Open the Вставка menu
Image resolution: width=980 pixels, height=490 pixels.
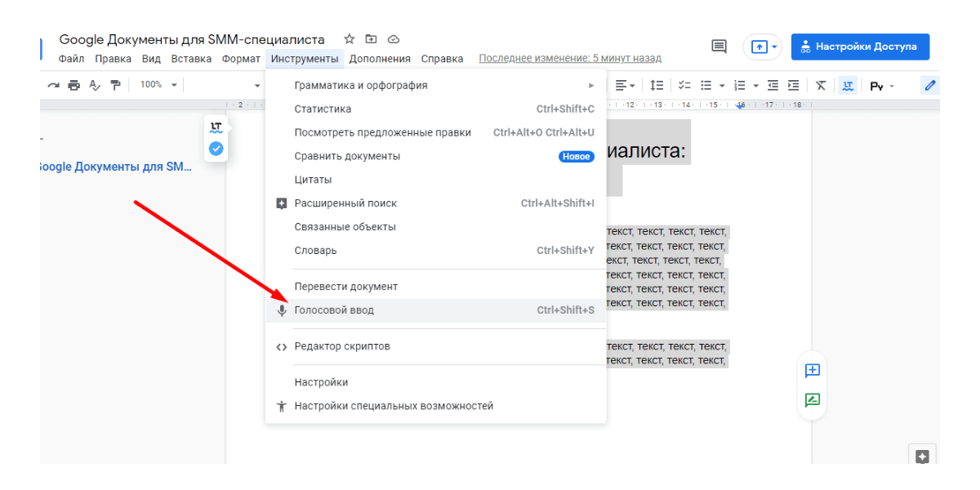coord(191,59)
